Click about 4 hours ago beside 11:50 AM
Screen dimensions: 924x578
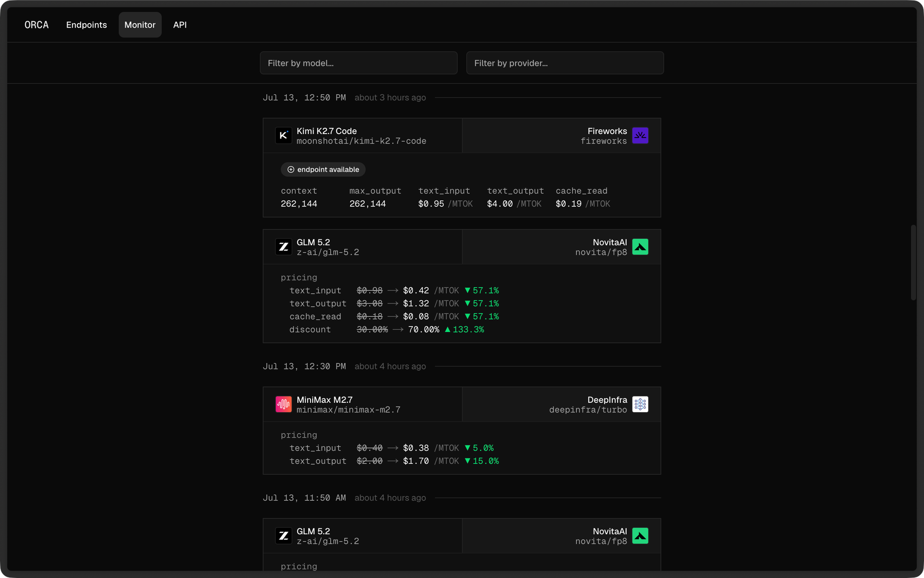(x=390, y=498)
